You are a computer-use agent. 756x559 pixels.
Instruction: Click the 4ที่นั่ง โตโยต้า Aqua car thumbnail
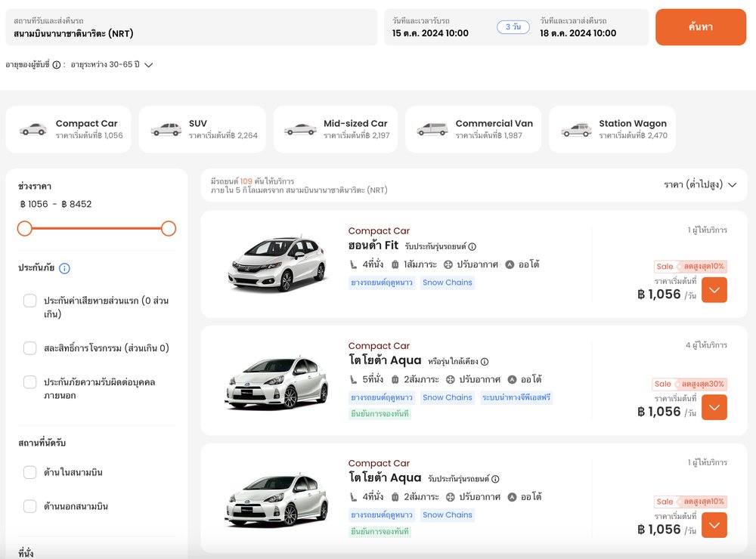coord(277,500)
